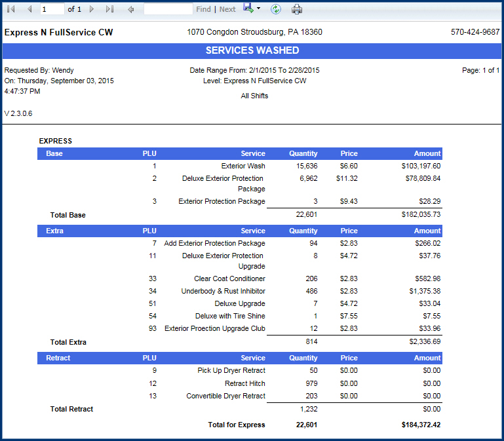Refresh the report with green icon
504x441 pixels.
(276, 9)
